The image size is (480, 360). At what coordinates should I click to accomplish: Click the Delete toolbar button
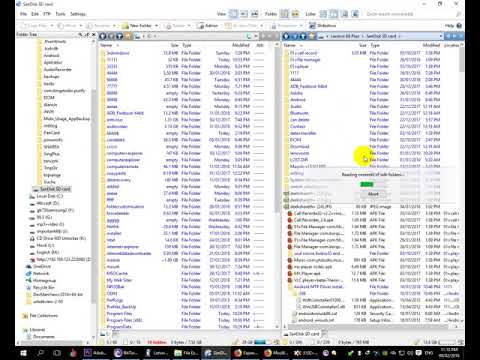click(x=176, y=26)
